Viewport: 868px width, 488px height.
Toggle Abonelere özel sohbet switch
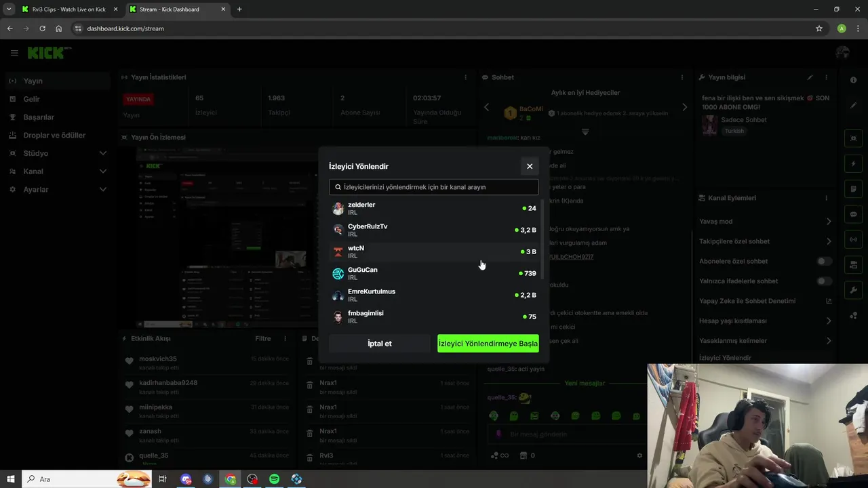[824, 261]
